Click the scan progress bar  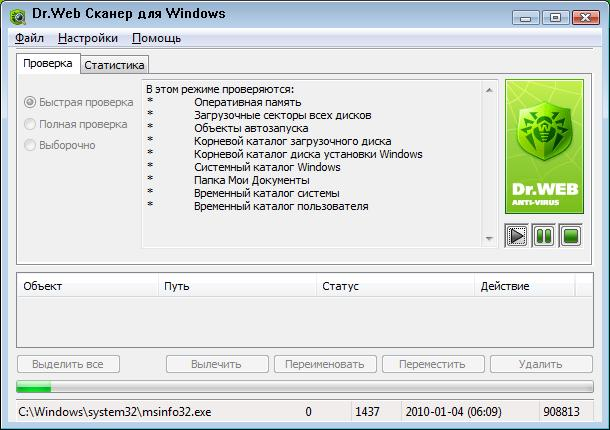point(305,387)
